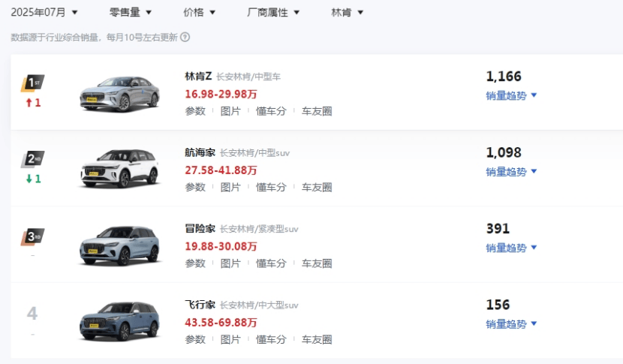Open the 2025年07月 date dropdown
623x364 pixels.
pos(44,12)
